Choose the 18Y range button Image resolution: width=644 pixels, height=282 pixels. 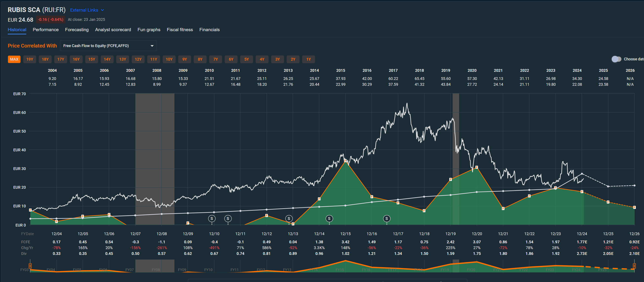pyautogui.click(x=45, y=59)
